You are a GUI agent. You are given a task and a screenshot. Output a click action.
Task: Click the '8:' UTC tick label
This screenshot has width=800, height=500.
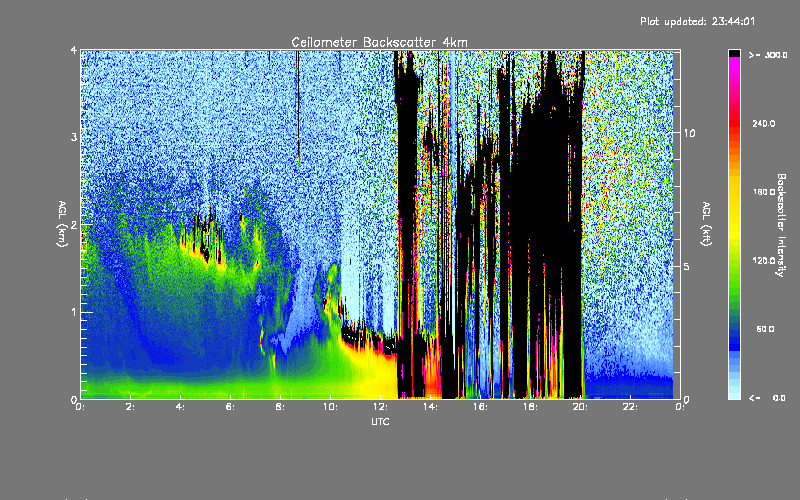[281, 407]
